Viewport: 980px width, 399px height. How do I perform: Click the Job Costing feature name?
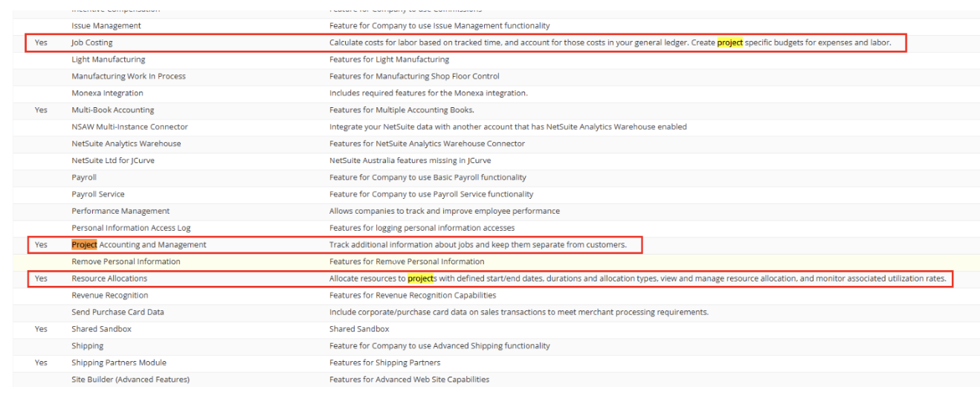(92, 42)
